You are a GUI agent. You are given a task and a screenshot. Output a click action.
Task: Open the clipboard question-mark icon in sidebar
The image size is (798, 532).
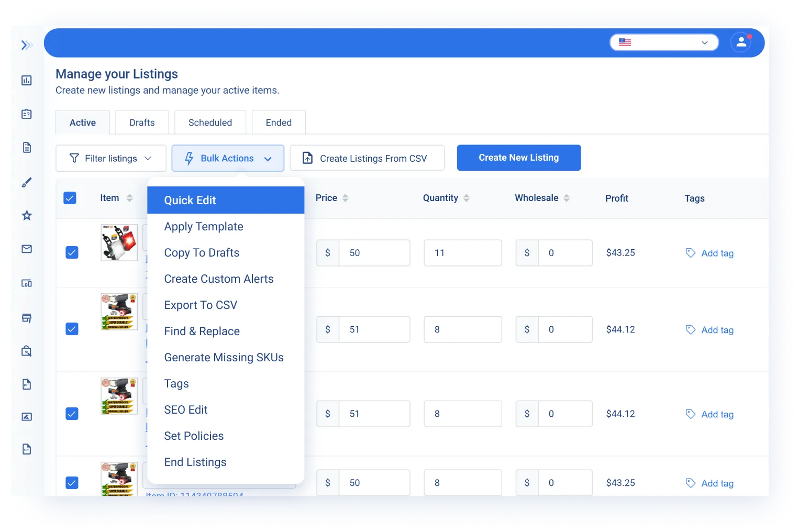pos(27,114)
